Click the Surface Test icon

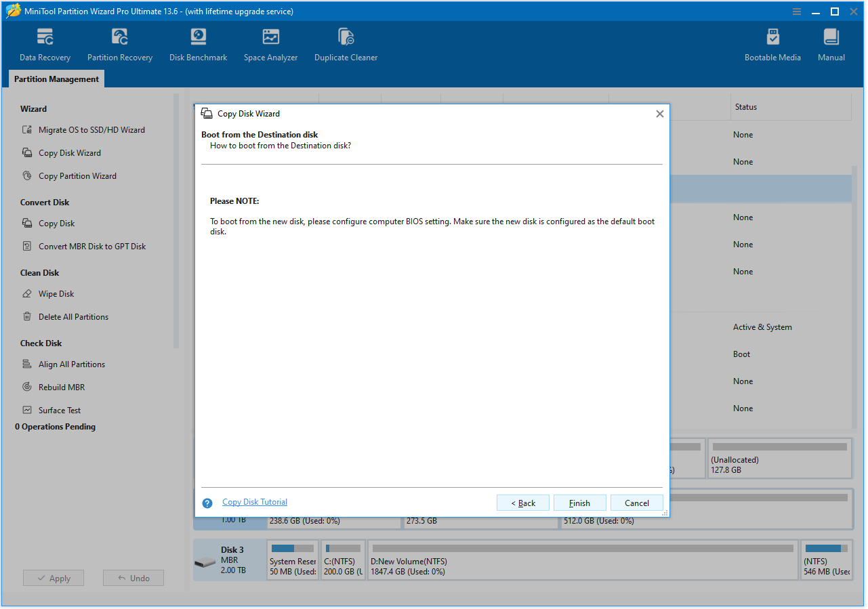tap(27, 411)
